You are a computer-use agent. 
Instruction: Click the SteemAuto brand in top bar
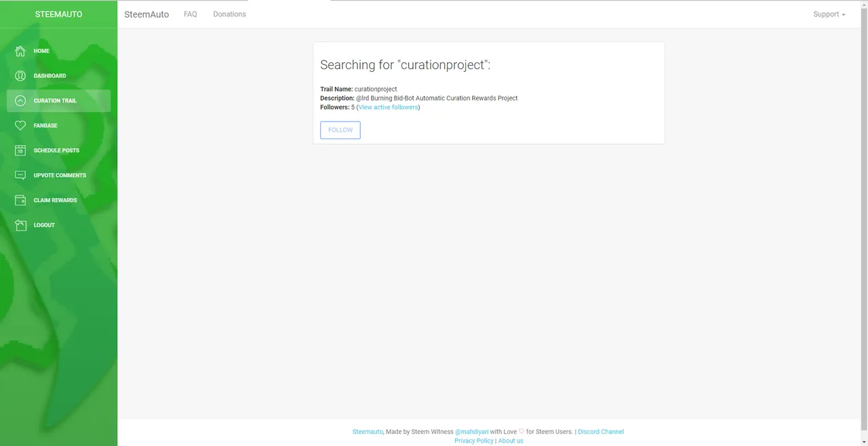pos(146,14)
